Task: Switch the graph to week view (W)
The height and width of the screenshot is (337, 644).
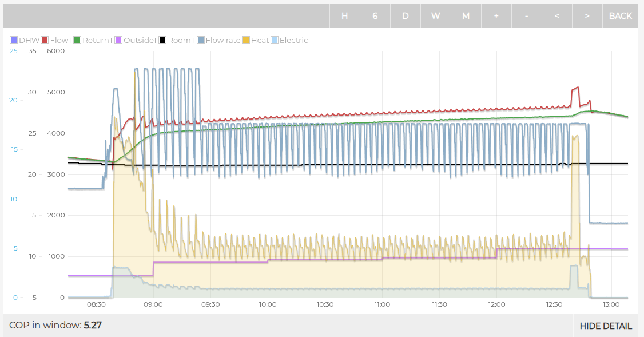Action: 435,16
